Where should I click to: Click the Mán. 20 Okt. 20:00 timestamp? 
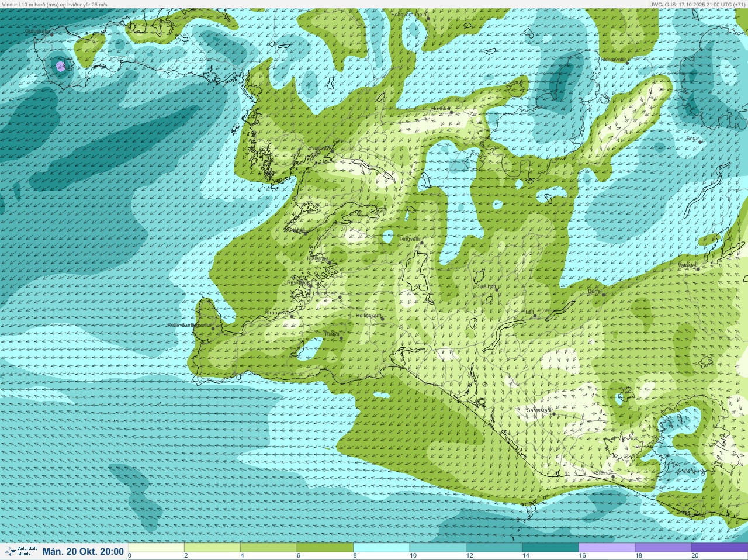(83, 551)
